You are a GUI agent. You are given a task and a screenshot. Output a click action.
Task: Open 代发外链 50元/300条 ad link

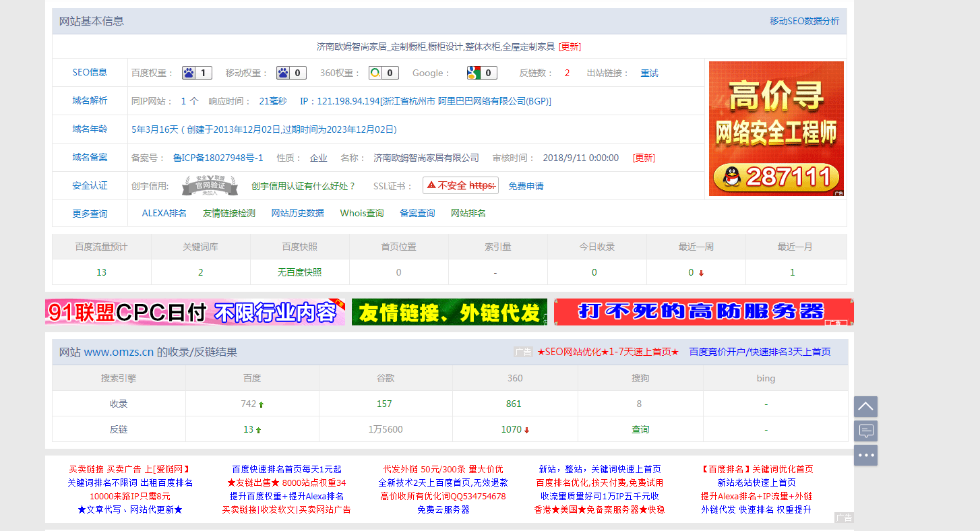tap(443, 469)
